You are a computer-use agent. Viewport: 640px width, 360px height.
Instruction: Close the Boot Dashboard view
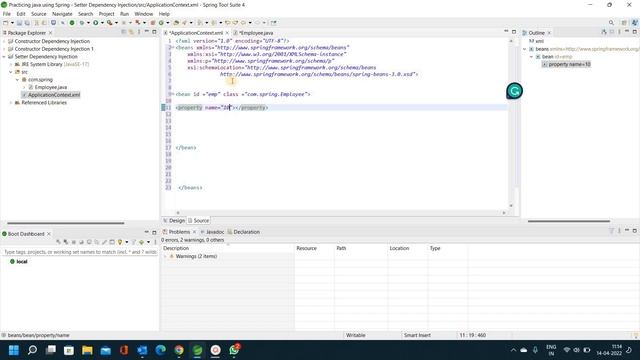point(49,234)
